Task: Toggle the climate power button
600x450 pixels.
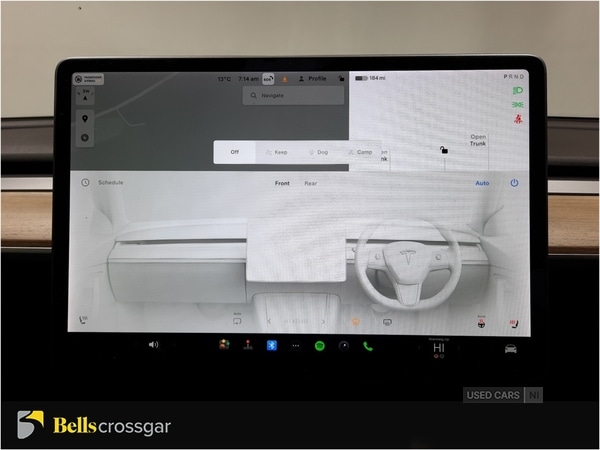Action: tap(514, 183)
